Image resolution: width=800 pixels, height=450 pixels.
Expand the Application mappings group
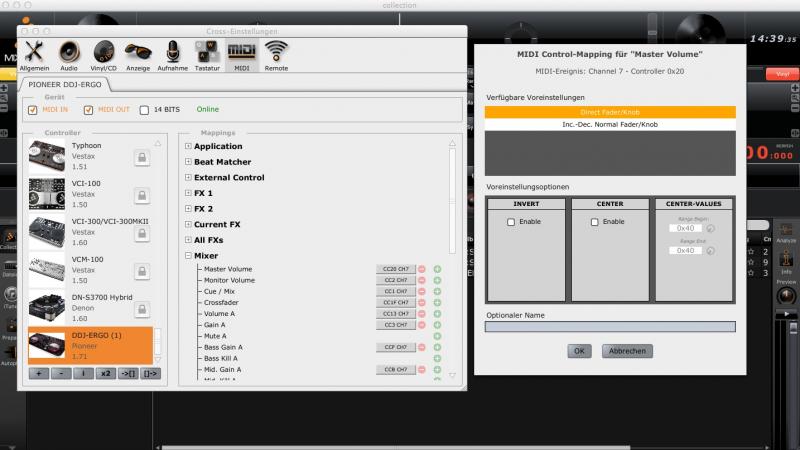click(x=188, y=146)
